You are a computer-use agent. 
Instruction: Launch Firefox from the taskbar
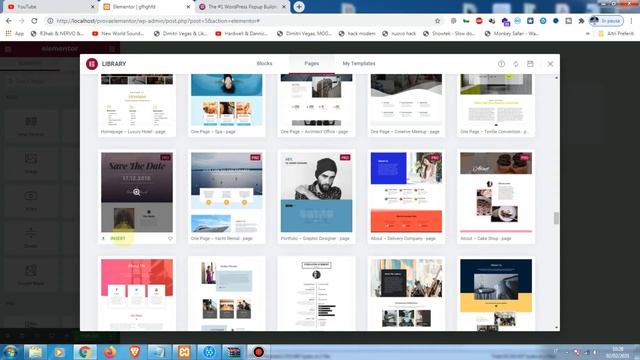pyautogui.click(x=109, y=352)
